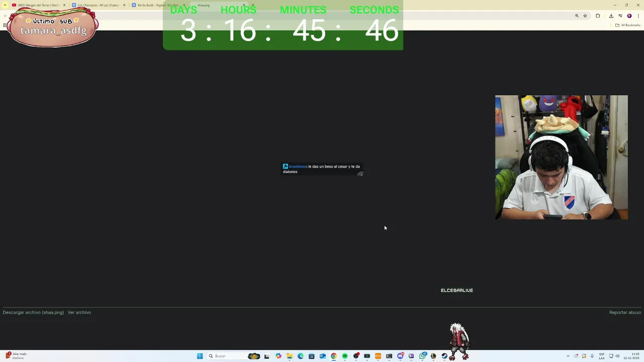
Task: Click brauliowo chat message text
Action: (x=321, y=169)
